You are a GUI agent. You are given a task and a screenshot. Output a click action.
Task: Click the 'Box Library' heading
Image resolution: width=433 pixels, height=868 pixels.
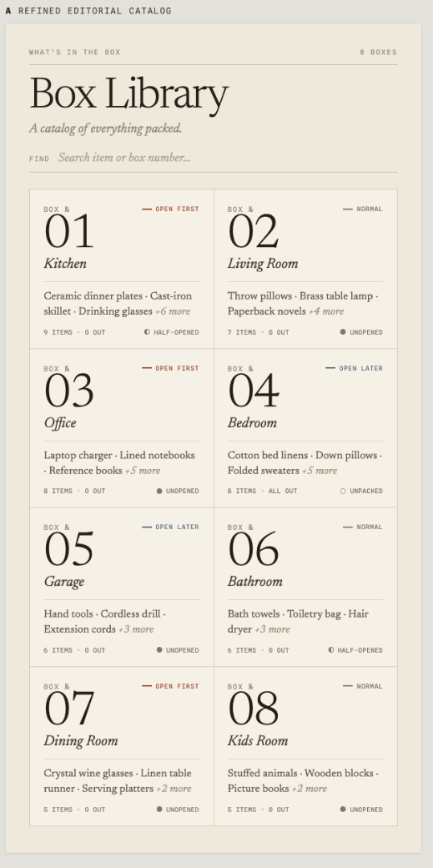pyautogui.click(x=129, y=94)
